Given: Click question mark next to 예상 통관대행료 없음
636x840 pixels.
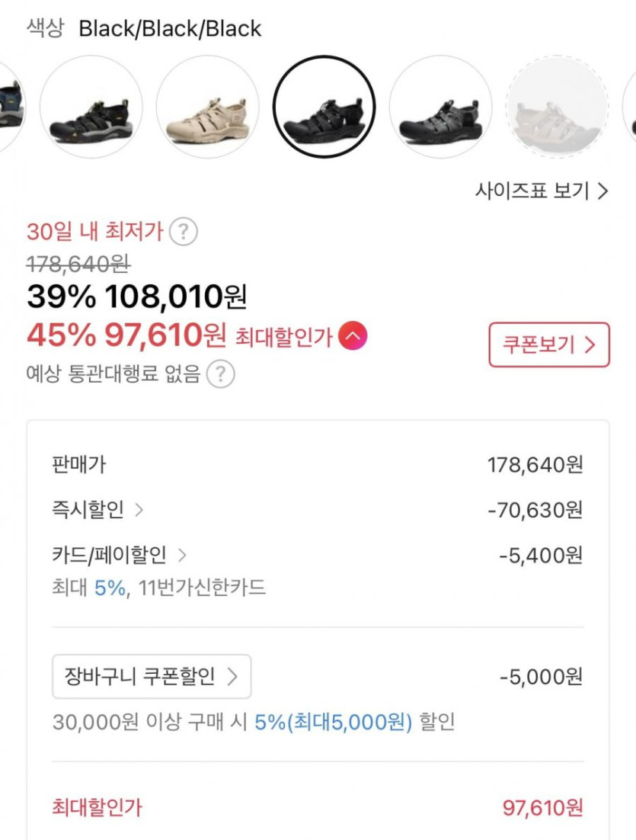Looking at the screenshot, I should (x=220, y=374).
